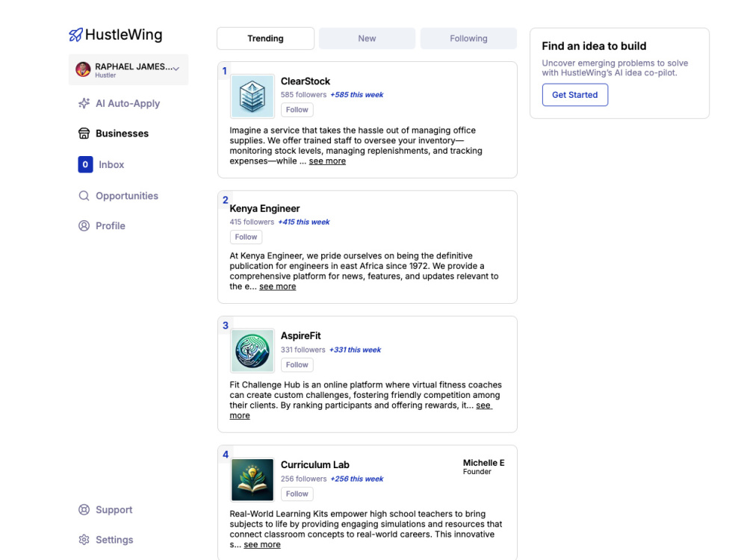This screenshot has height=560, width=747.
Task: Open the Curriculum Lab logo thumbnail
Action: click(252, 480)
